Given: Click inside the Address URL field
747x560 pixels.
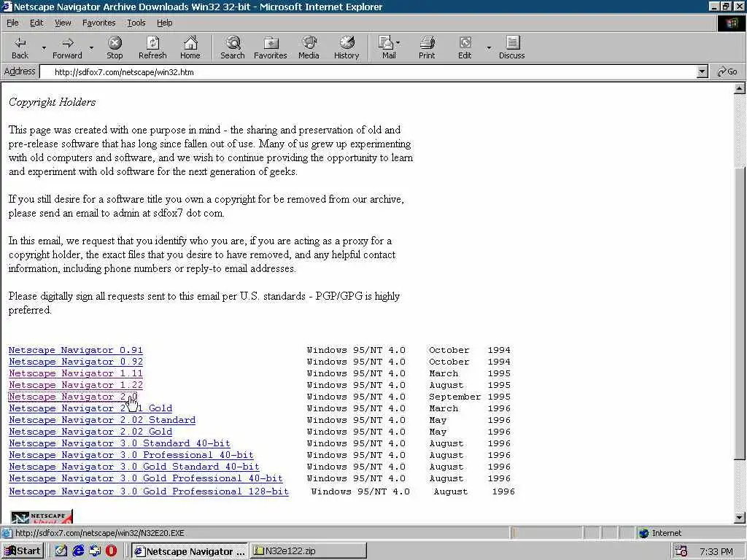Looking at the screenshot, I should tap(367, 72).
